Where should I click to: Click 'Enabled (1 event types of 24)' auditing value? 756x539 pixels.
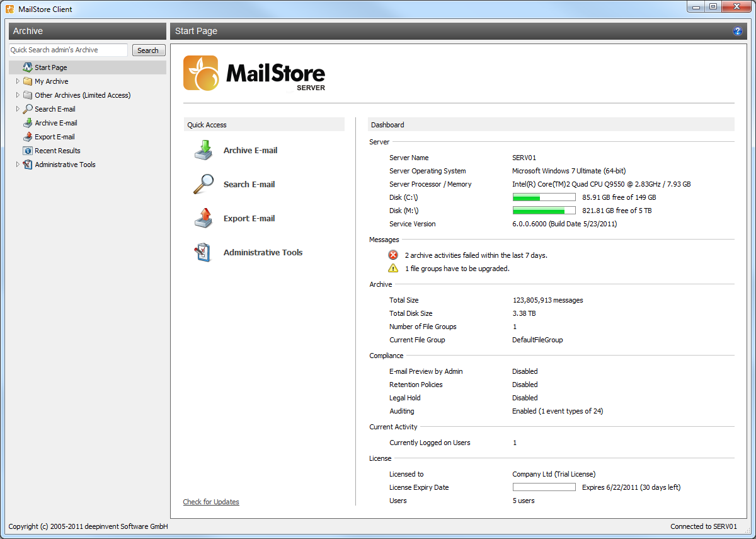[x=558, y=411]
